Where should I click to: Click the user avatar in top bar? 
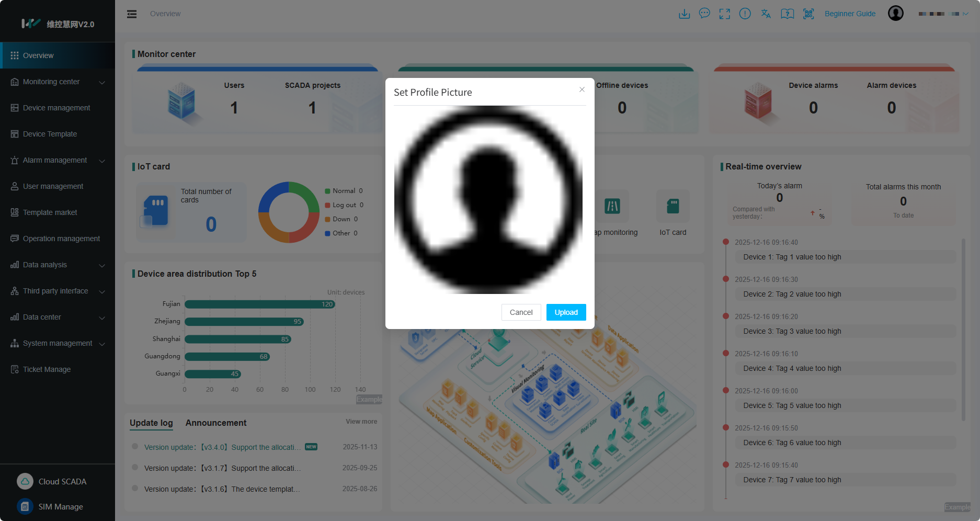point(896,13)
